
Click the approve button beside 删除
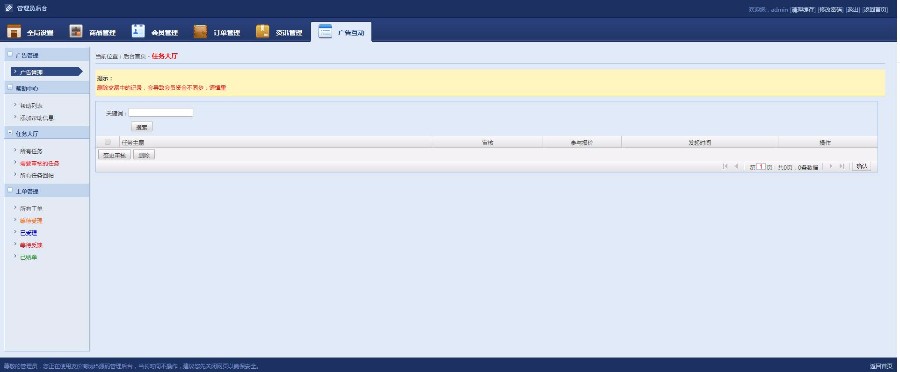(x=115, y=155)
